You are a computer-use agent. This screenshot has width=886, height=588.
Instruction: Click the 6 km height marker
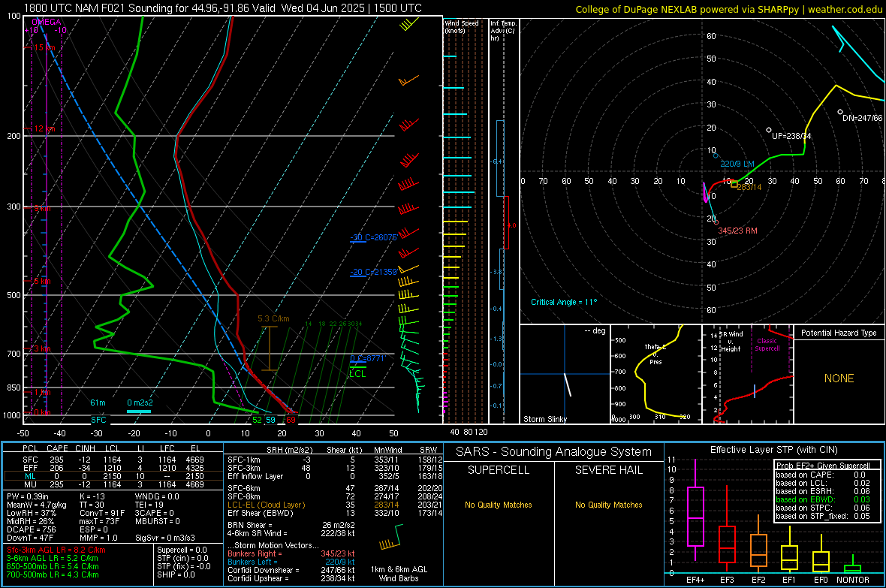pos(42,281)
